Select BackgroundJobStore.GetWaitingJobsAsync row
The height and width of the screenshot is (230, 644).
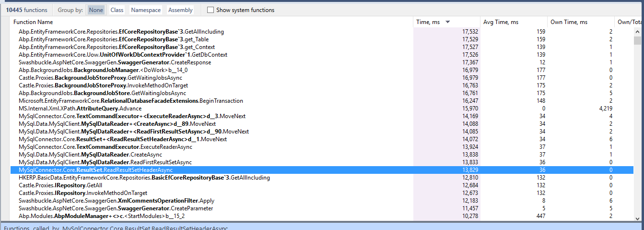322,93
